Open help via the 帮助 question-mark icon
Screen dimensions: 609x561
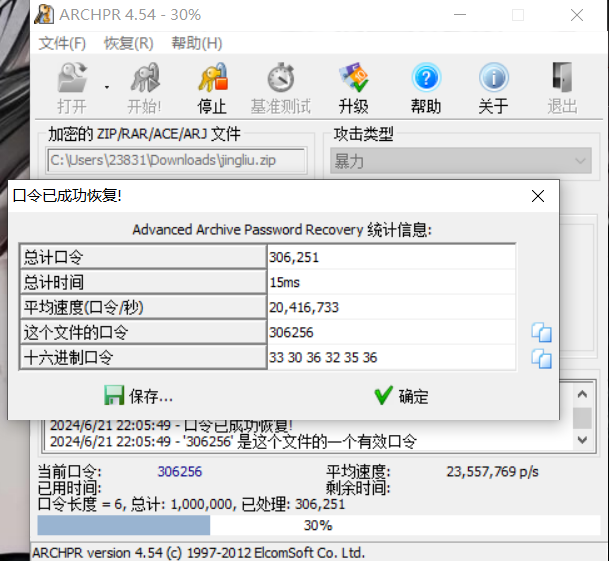[x=426, y=78]
